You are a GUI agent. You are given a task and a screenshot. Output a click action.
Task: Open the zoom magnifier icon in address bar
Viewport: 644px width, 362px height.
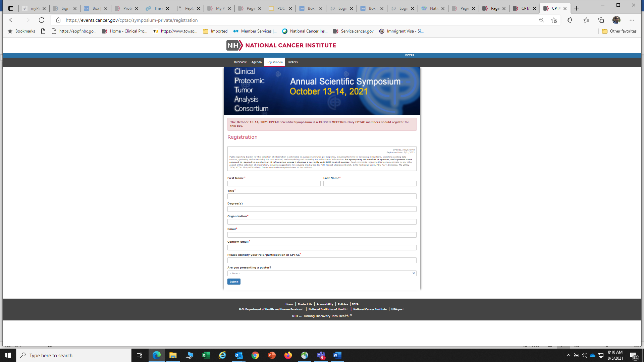coord(541,20)
